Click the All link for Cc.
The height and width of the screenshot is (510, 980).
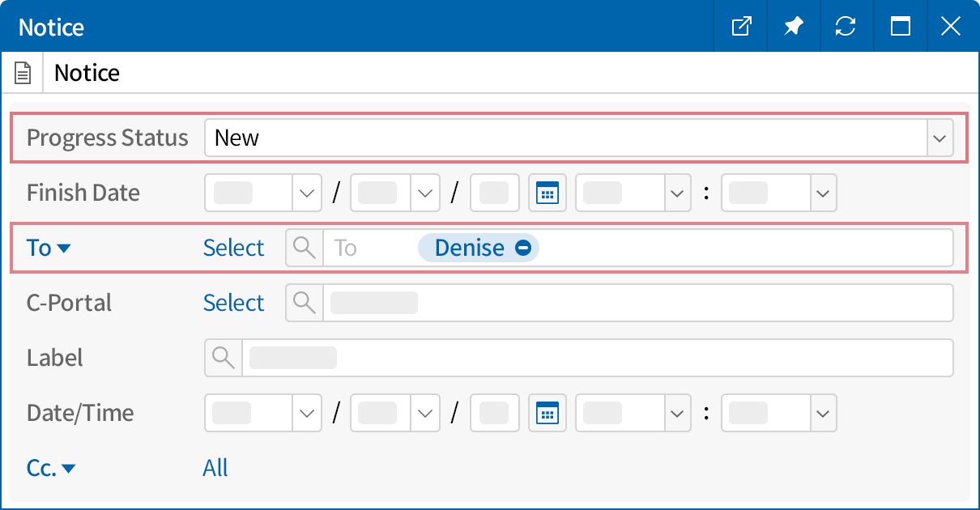(x=215, y=468)
